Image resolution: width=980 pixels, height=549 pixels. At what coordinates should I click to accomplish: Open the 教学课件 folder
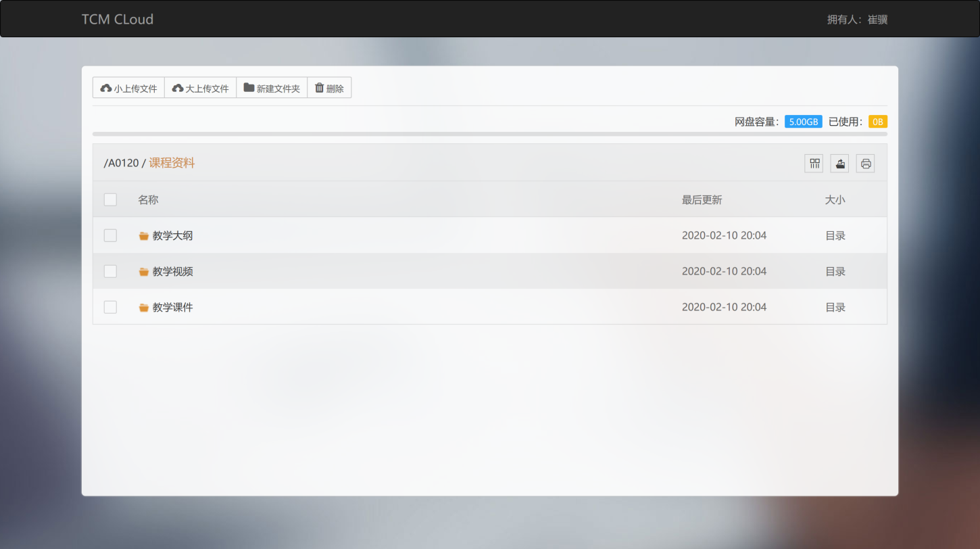(173, 307)
